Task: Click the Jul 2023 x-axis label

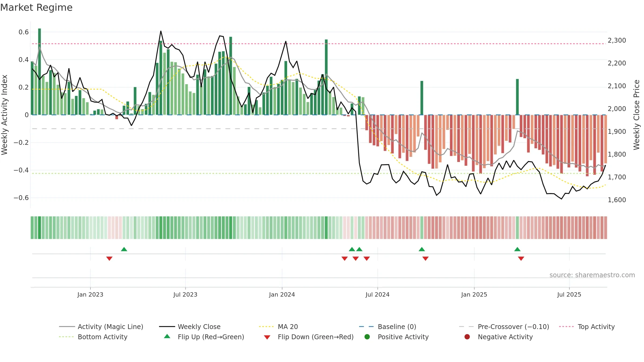Action: click(x=185, y=295)
